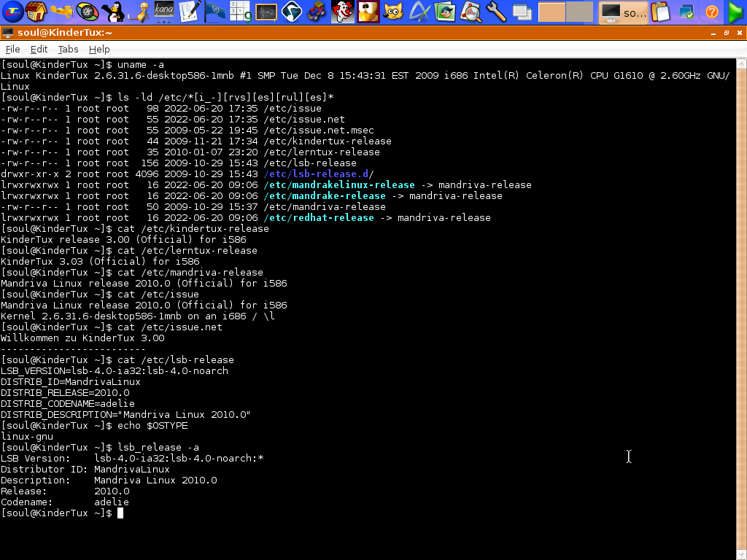The height and width of the screenshot is (560, 747).
Task: Click '/etc/mandrakelinux-release' symlink text
Action: pos(339,185)
